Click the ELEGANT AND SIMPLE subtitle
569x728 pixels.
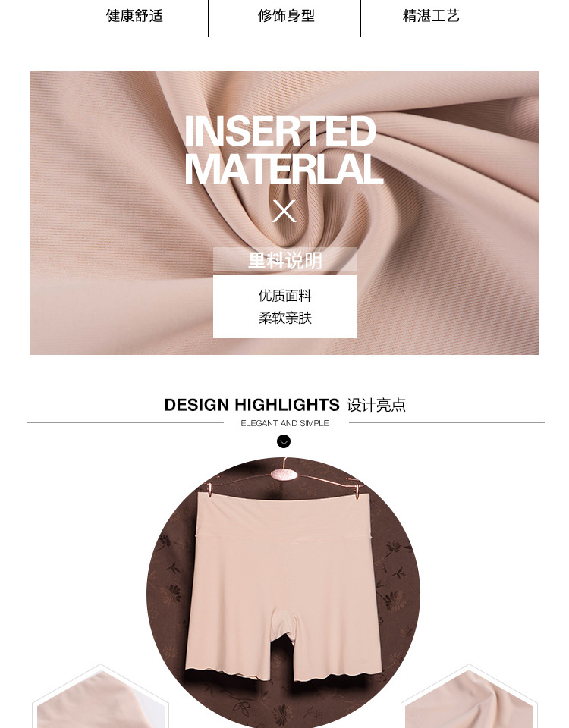click(x=284, y=423)
